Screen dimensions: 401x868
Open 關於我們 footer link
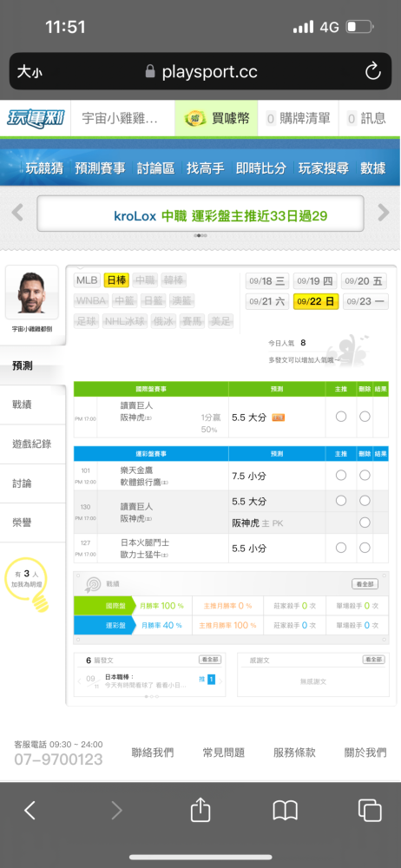[x=365, y=753]
